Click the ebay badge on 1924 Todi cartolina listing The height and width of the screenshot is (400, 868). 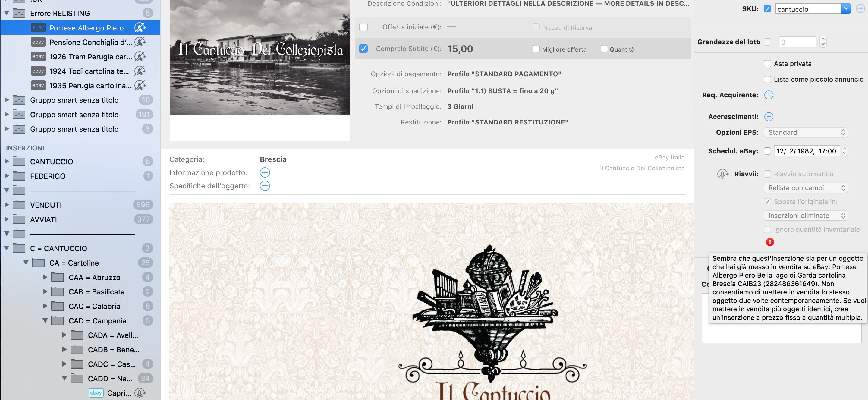coord(38,71)
